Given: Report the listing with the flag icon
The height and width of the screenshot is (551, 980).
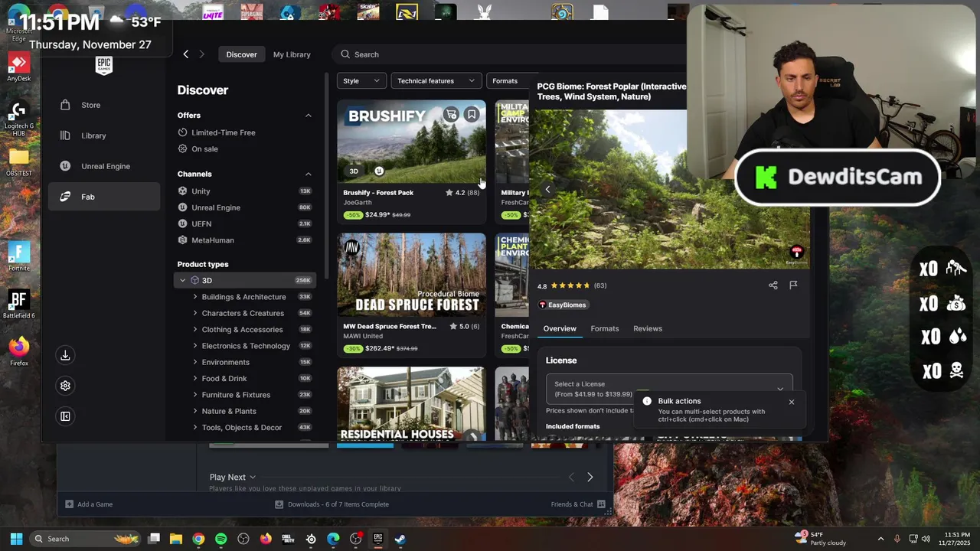Looking at the screenshot, I should point(793,285).
